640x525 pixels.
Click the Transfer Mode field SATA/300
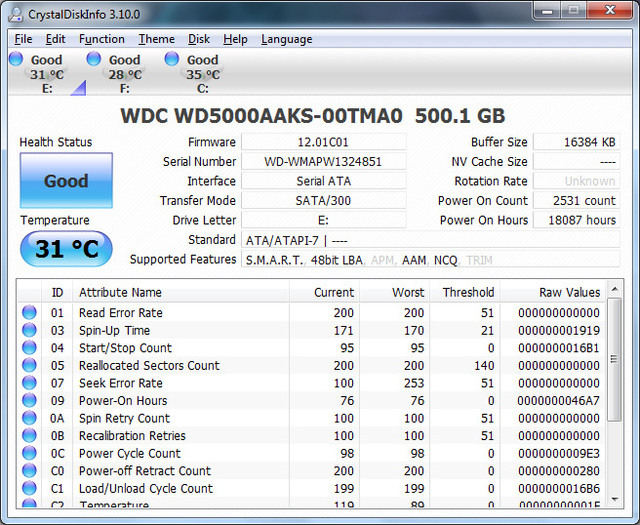[x=323, y=201]
